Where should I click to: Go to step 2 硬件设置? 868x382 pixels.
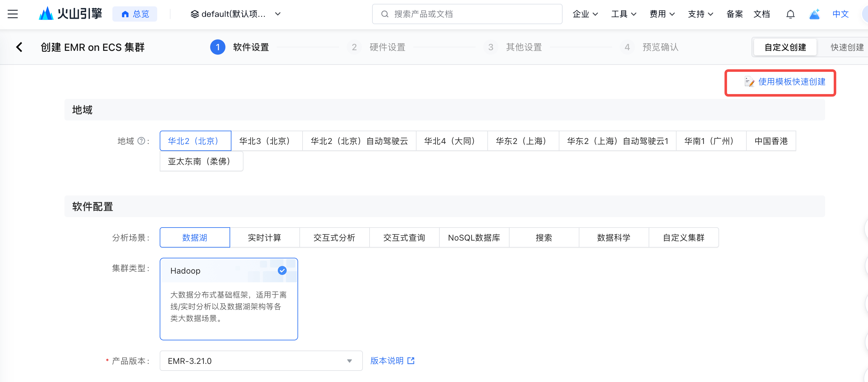pyautogui.click(x=376, y=47)
